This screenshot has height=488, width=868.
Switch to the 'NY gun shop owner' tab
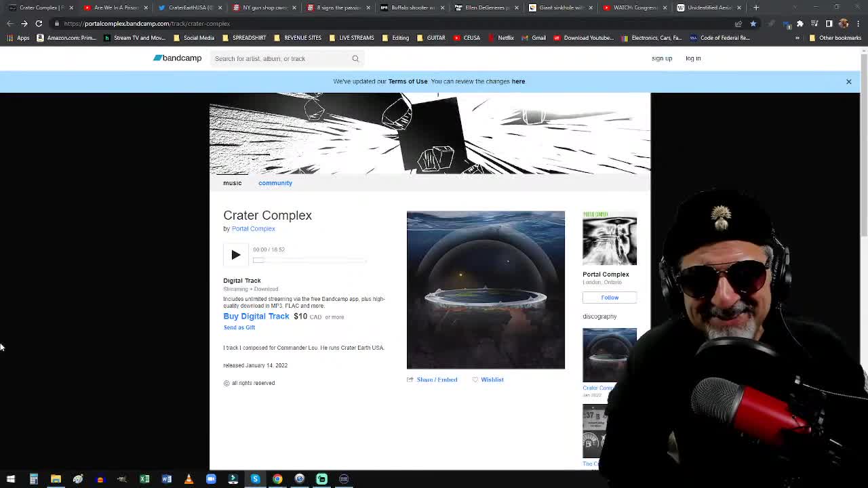pos(264,7)
